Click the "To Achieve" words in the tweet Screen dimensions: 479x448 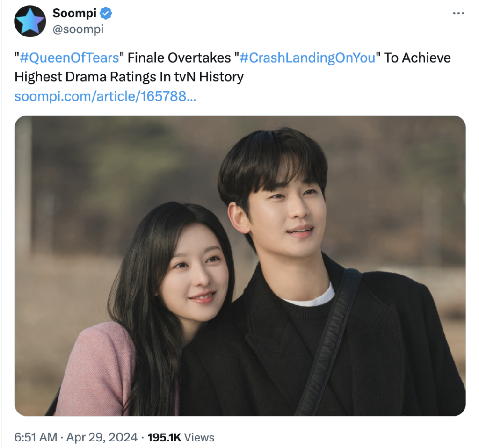pyautogui.click(x=417, y=58)
